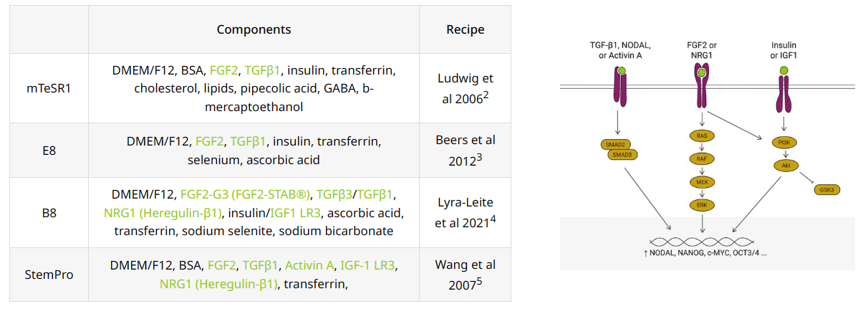Open FGF2 link in mTeSR1 row

223,71
